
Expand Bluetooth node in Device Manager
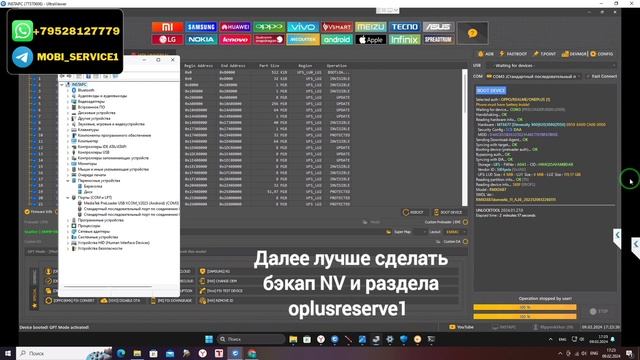(x=68, y=90)
